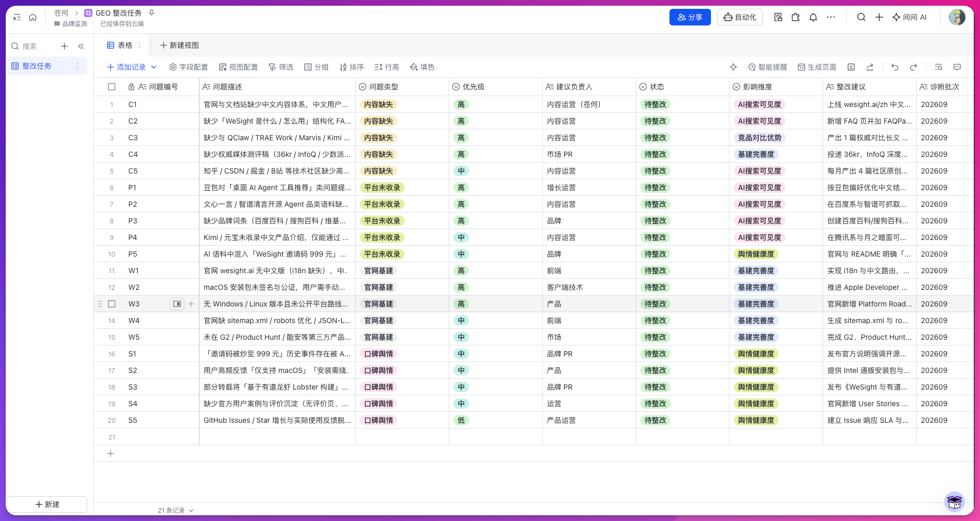Toggle the sidebar collapse icon at top left
The image size is (980, 521).
click(17, 17)
